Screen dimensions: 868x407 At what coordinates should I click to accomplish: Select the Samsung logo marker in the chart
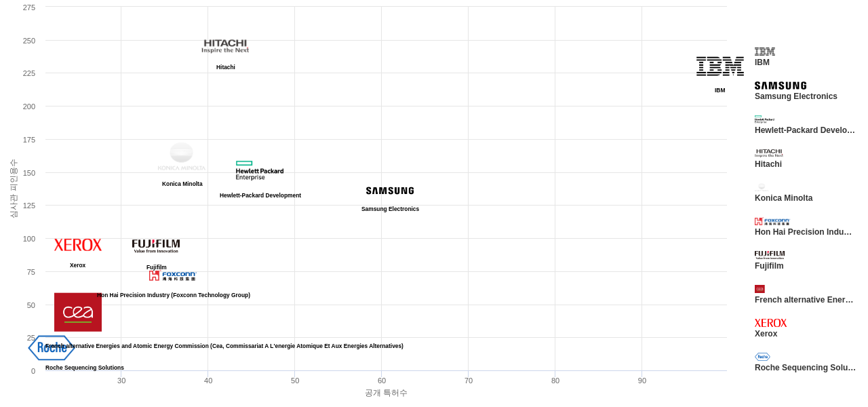coord(390,191)
